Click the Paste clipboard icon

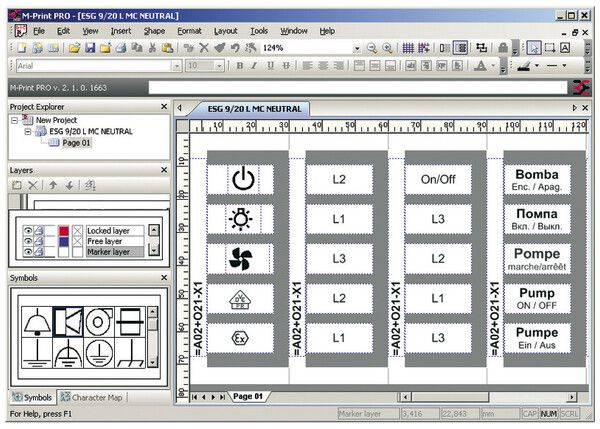pos(167,48)
